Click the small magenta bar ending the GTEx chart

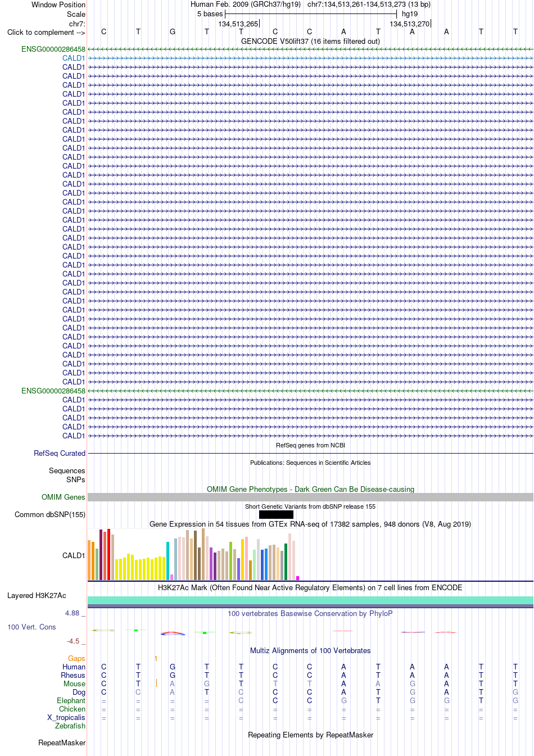click(298, 578)
